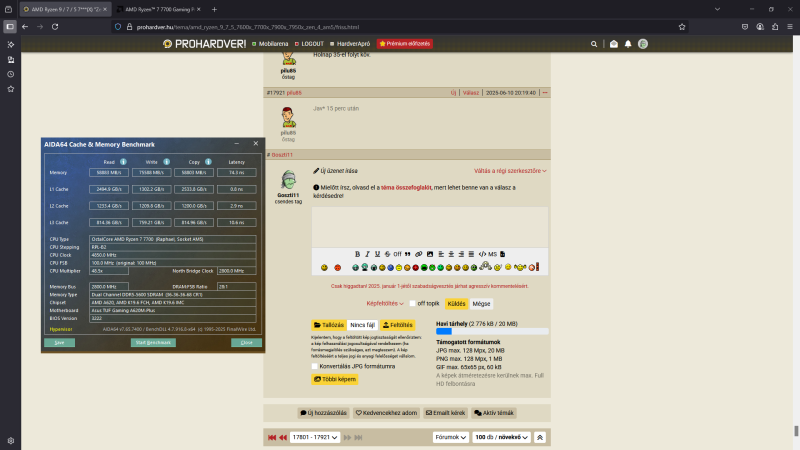The height and width of the screenshot is (450, 800).
Task: Expand the Képfeltöltés section
Action: coord(385,304)
